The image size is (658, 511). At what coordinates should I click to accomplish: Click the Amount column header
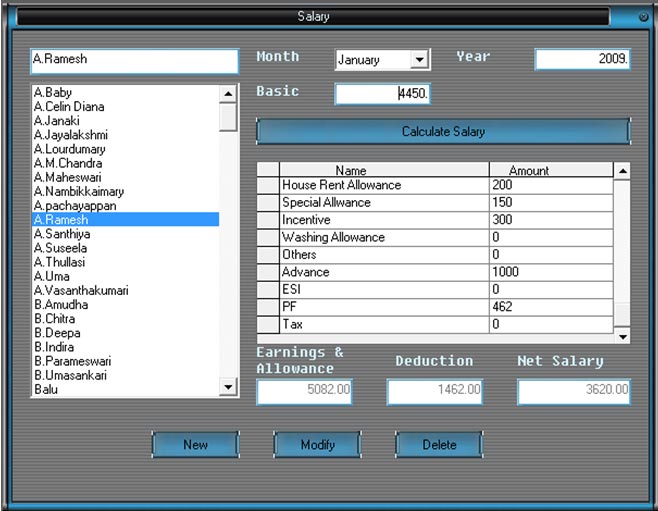tap(551, 170)
